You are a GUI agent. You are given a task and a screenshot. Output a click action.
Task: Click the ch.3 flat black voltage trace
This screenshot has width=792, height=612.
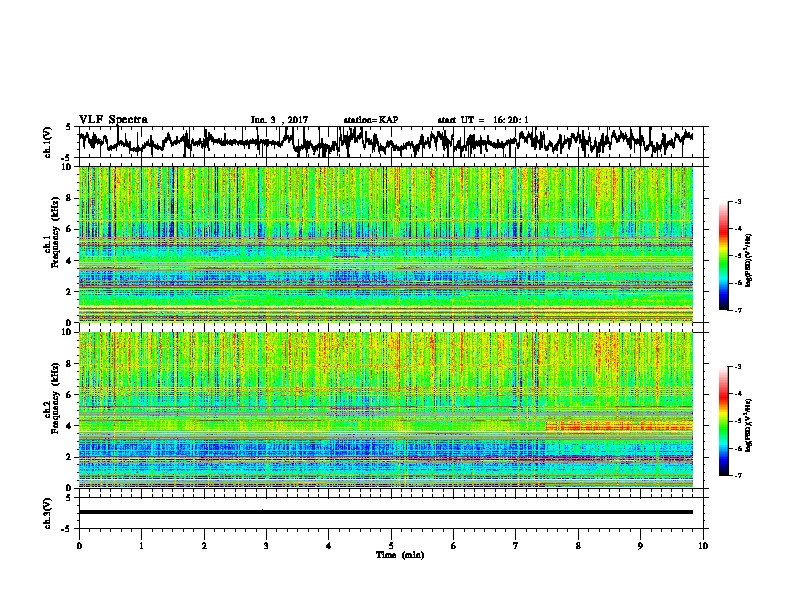coord(385,512)
